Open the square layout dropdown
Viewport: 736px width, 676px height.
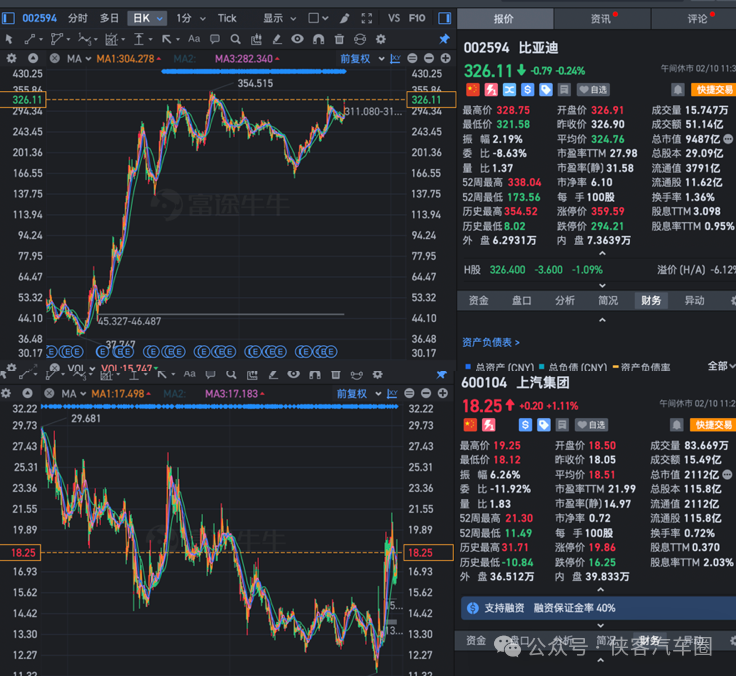(318, 18)
